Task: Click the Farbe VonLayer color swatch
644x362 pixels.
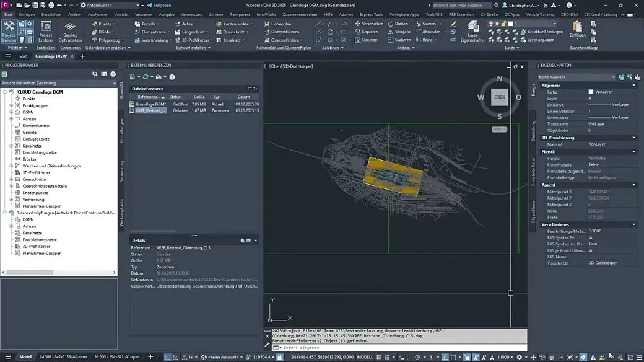Action: pos(591,92)
